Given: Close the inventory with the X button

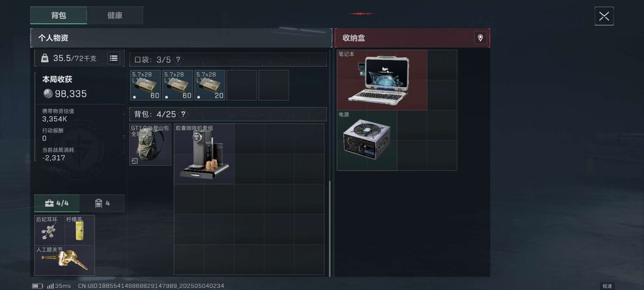Looking at the screenshot, I should coord(603,16).
